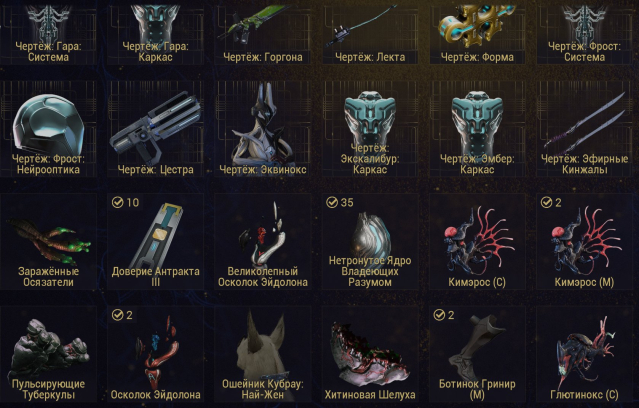
Task: Choose the Чертёж: Фрост: Нейрооптика helmet
Action: 48,129
